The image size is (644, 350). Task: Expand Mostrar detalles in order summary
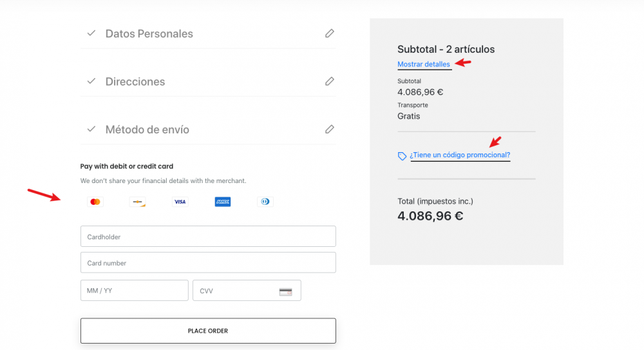pos(424,64)
